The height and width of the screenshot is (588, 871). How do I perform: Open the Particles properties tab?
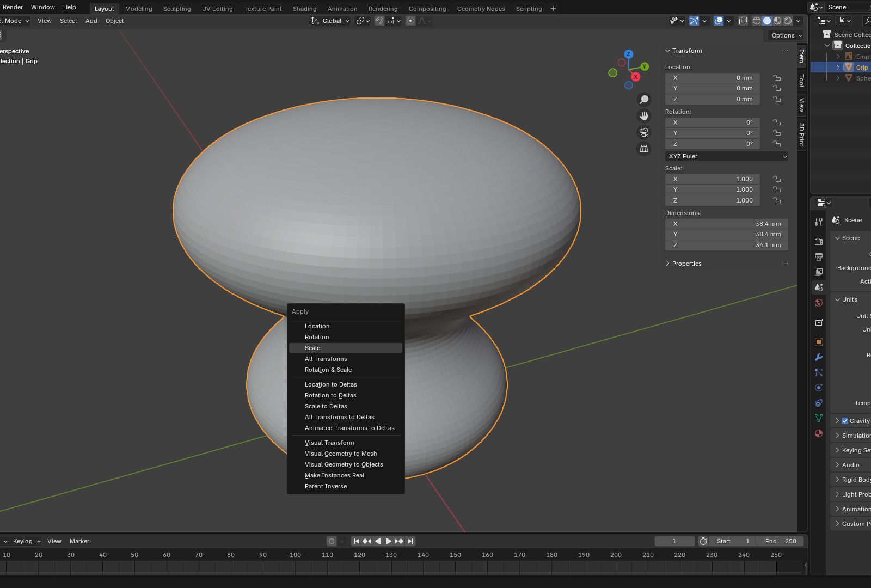819,372
